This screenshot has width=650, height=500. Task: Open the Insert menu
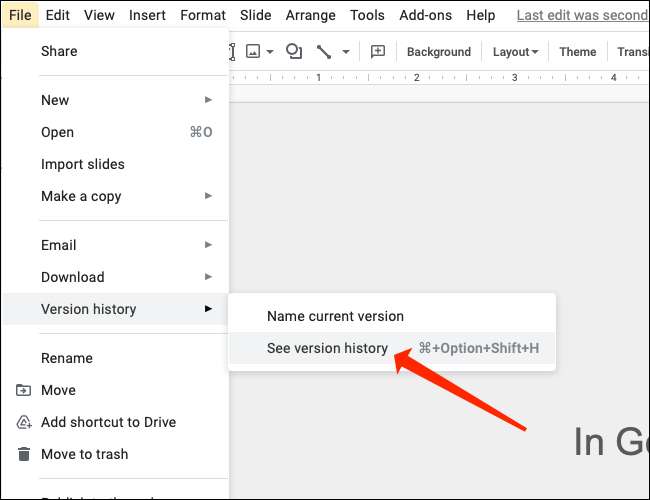[x=147, y=15]
